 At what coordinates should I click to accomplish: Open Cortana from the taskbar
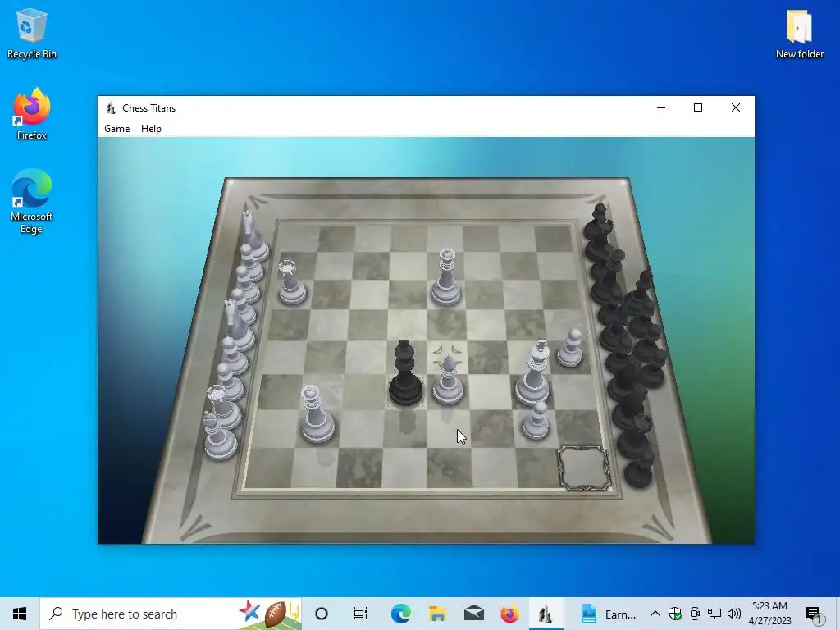point(322,614)
